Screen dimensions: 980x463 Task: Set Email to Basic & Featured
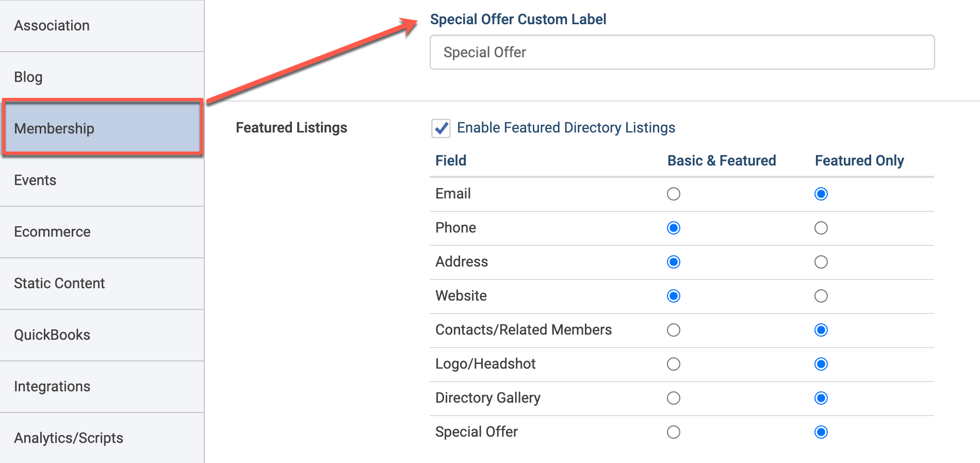[x=674, y=194]
